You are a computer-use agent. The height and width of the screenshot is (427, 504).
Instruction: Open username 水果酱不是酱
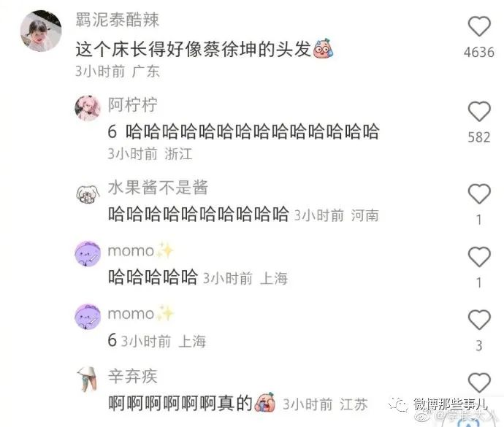coord(158,188)
